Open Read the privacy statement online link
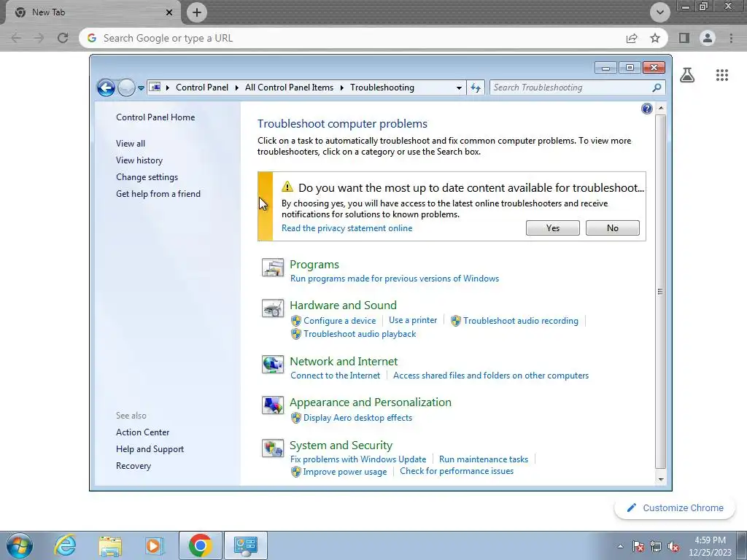Screen dimensions: 747x560 [x=347, y=228]
